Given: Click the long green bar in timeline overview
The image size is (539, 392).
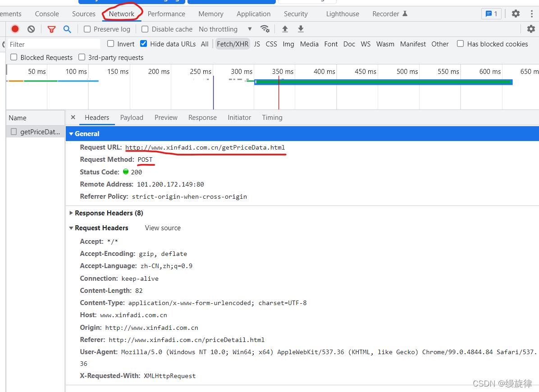Looking at the screenshot, I should (383, 82).
